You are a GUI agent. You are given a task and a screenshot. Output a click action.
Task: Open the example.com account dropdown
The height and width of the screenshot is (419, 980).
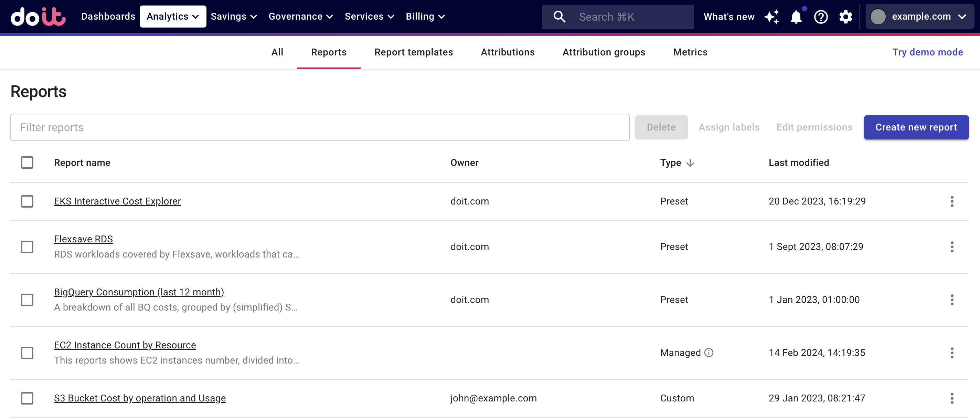(x=919, y=17)
